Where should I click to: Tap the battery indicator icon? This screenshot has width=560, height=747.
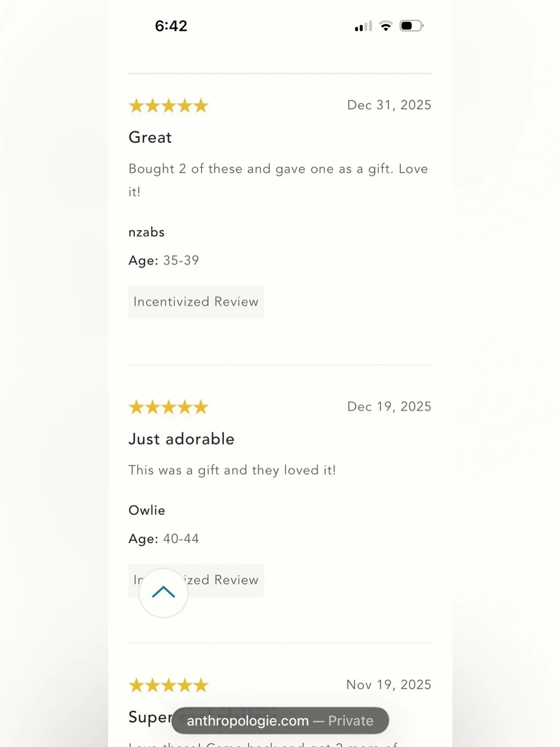(412, 26)
